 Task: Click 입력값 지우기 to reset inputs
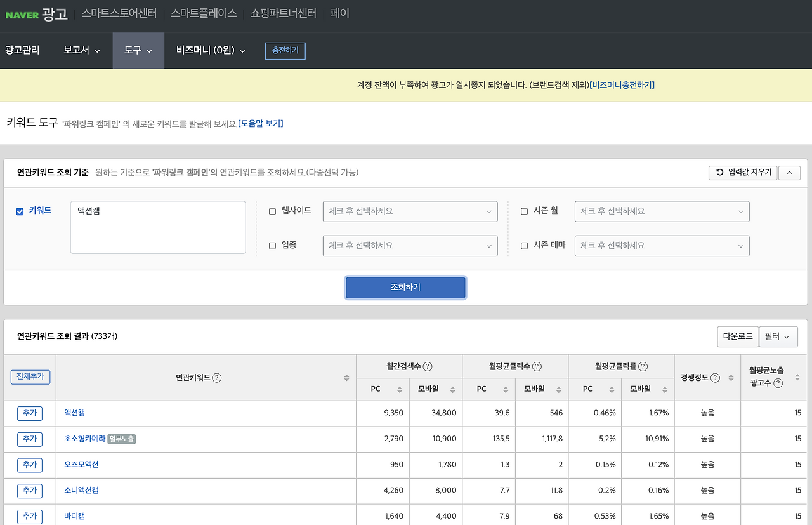[743, 173]
